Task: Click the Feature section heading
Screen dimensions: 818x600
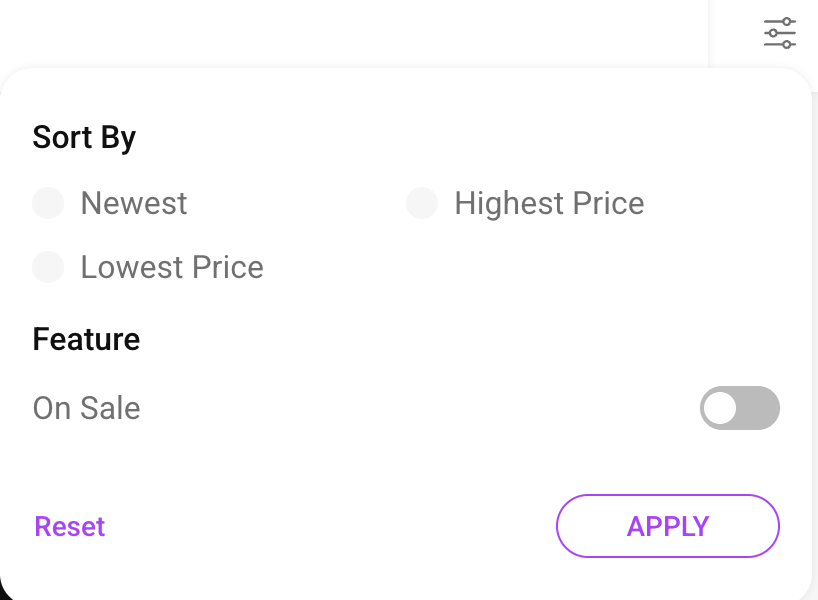Action: [86, 339]
